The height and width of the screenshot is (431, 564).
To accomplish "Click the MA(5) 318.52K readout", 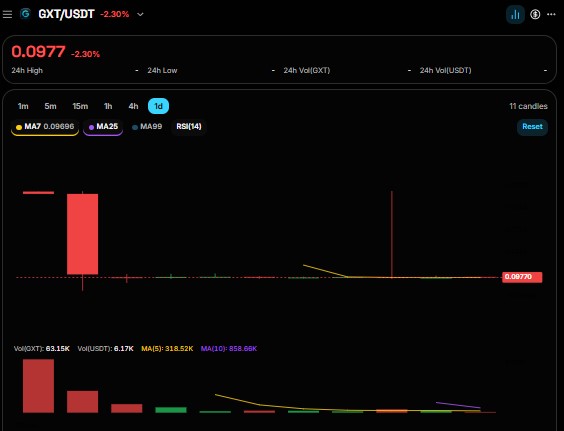I will (167, 349).
